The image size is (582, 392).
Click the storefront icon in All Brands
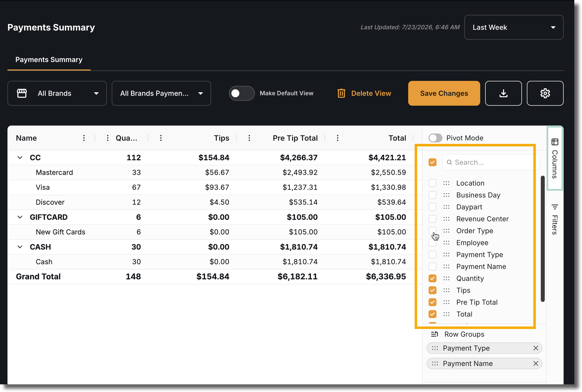22,93
